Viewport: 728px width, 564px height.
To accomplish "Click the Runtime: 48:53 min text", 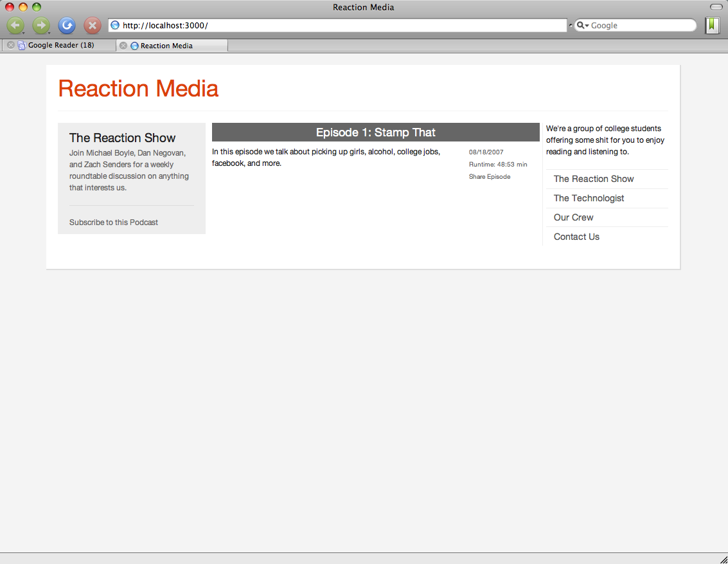I will tap(498, 165).
